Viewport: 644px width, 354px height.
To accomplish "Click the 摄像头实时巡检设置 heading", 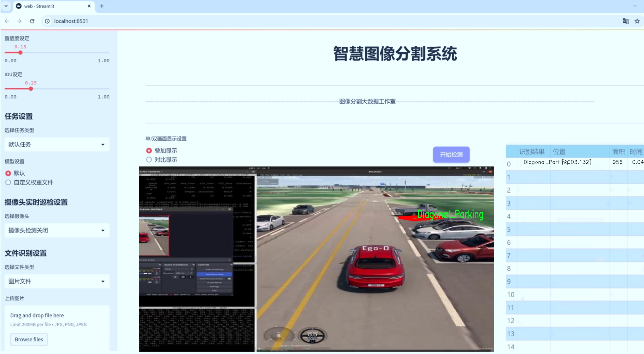I will (36, 202).
